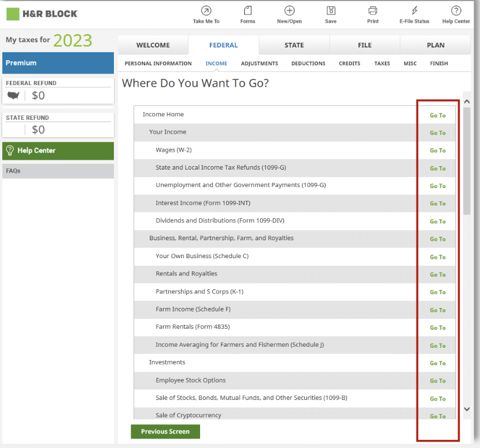Open the DEDUCTIONS section tab
Screen dimensions: 480x448
[x=308, y=64]
